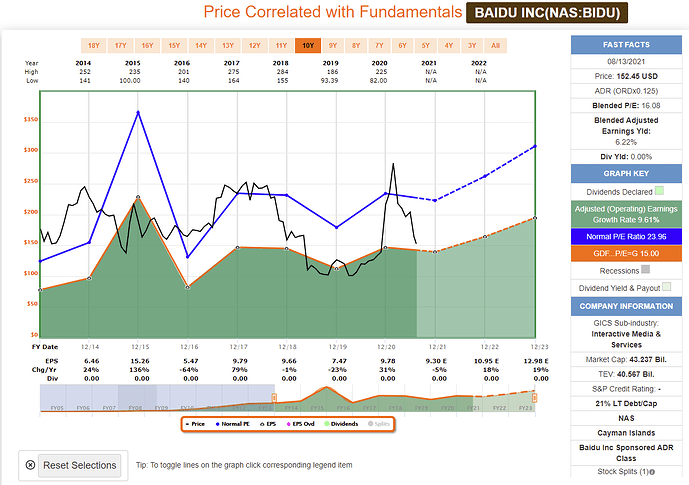Click the S&P Credit Rating row
The width and height of the screenshot is (689, 485).
pos(626,389)
